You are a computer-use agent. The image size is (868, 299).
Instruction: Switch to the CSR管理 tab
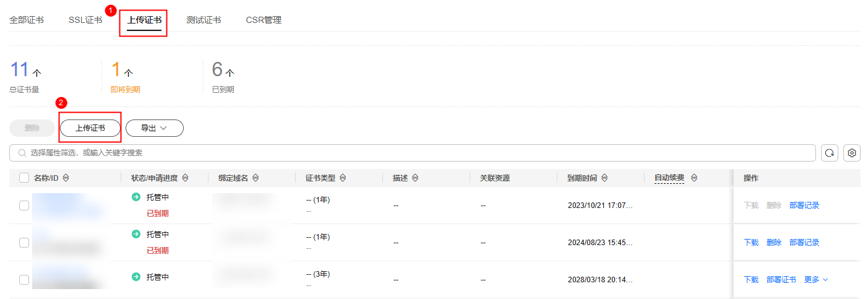coord(264,20)
